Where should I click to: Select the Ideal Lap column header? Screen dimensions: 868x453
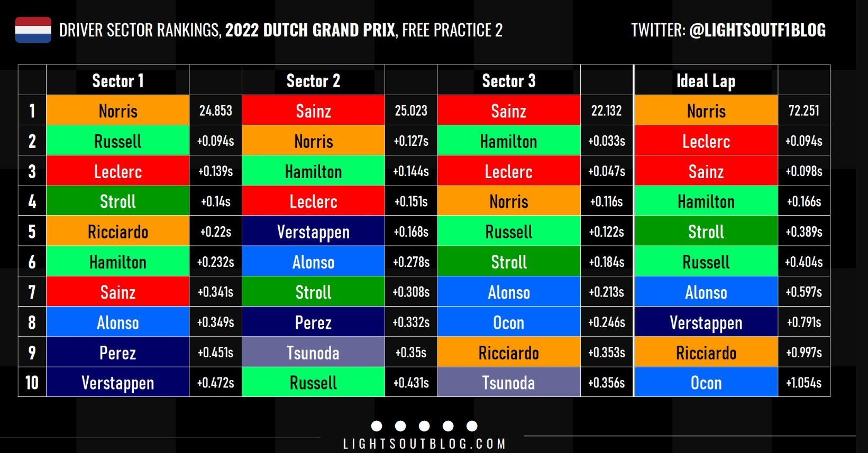point(706,80)
